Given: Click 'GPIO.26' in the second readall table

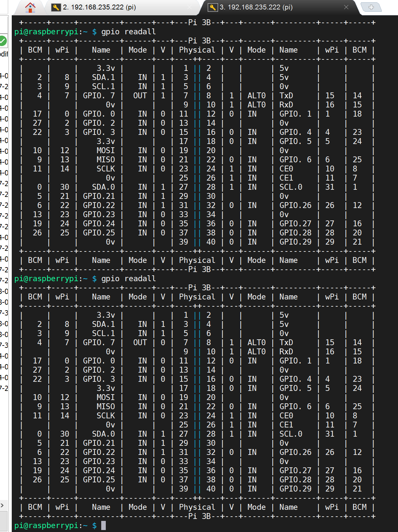Looking at the screenshot, I should pyautogui.click(x=295, y=452).
